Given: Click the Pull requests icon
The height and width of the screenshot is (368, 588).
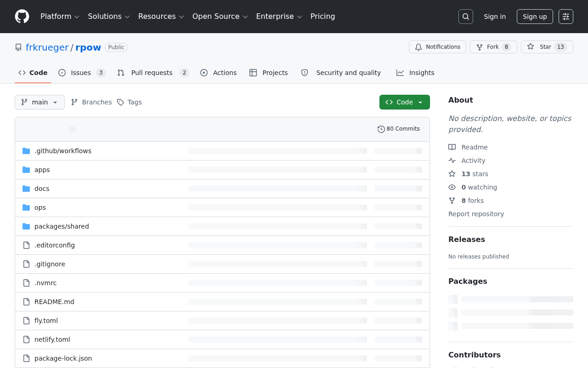Looking at the screenshot, I should pos(121,73).
